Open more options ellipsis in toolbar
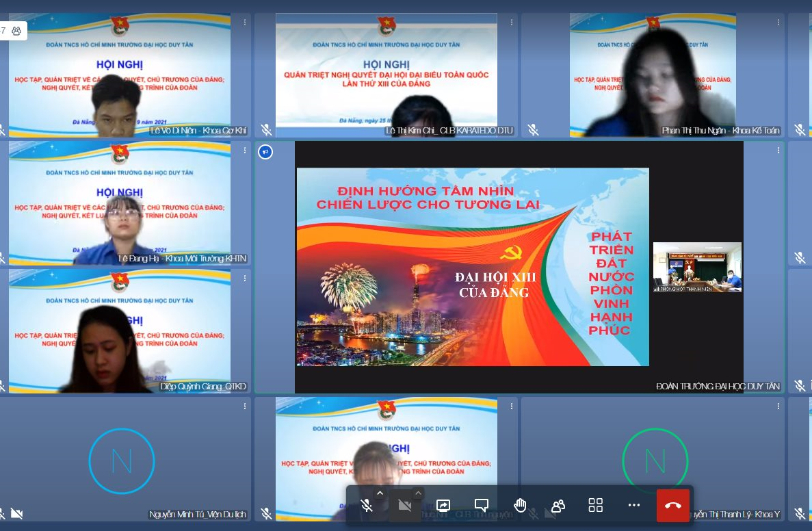Viewport: 812px width, 531px height. (634, 505)
